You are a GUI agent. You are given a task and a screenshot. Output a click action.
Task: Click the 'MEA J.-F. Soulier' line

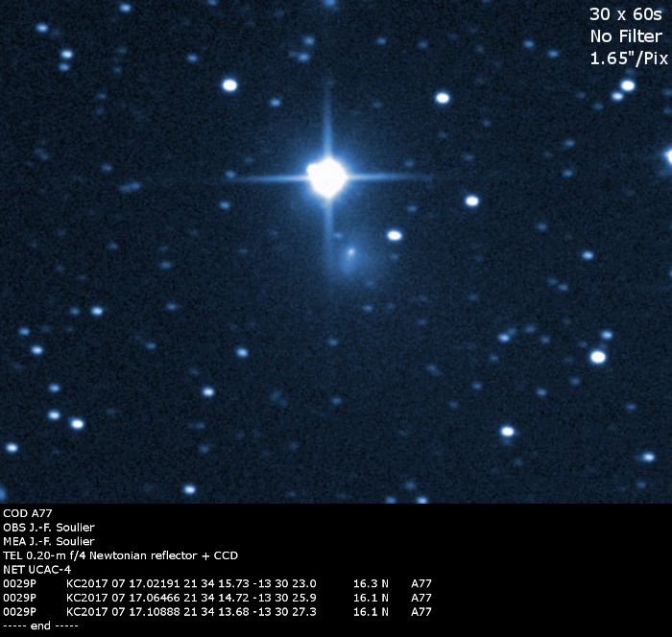[49, 541]
